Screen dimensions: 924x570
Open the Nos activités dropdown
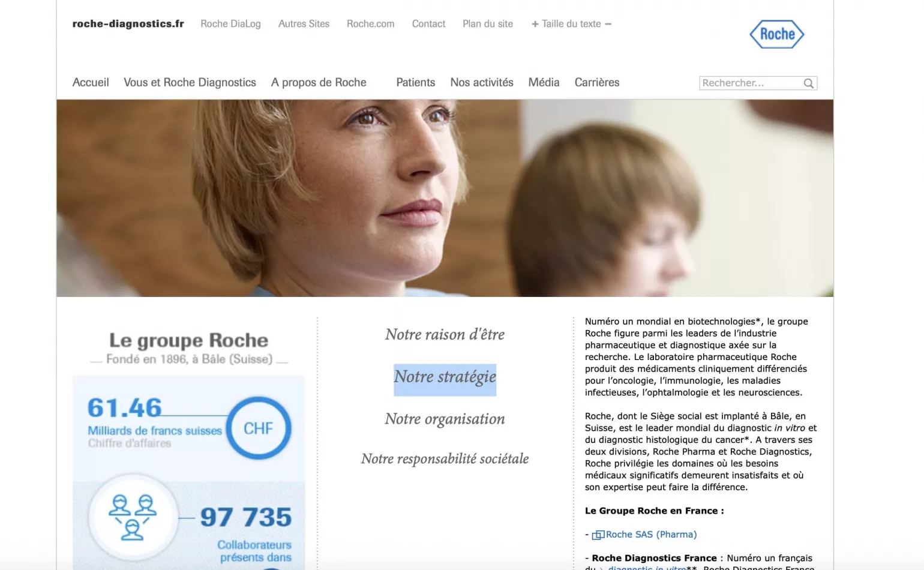click(482, 82)
